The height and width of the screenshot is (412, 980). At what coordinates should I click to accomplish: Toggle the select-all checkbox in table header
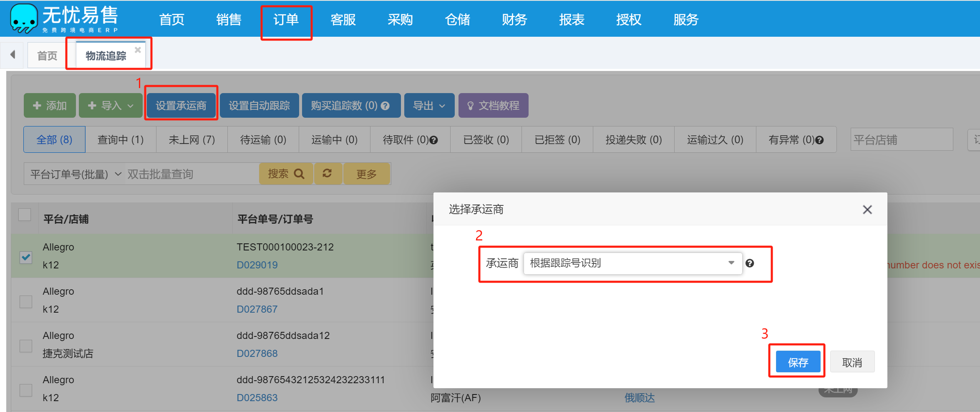click(25, 215)
